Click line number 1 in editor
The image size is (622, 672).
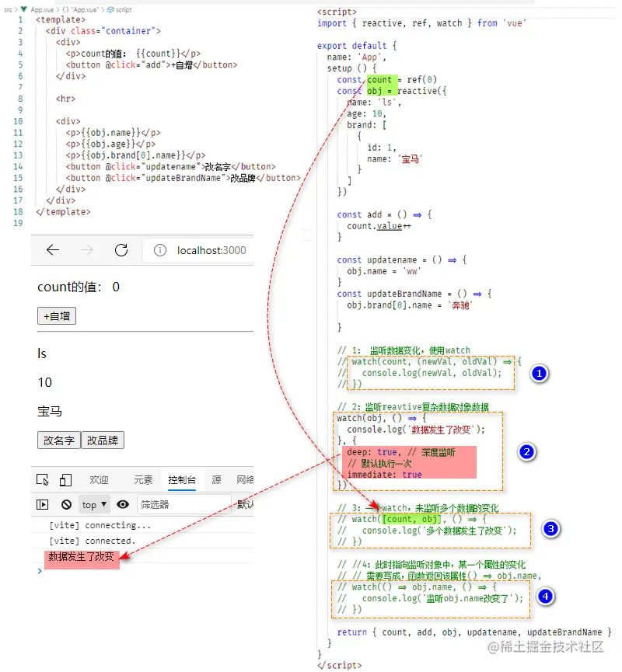pyautogui.click(x=20, y=19)
